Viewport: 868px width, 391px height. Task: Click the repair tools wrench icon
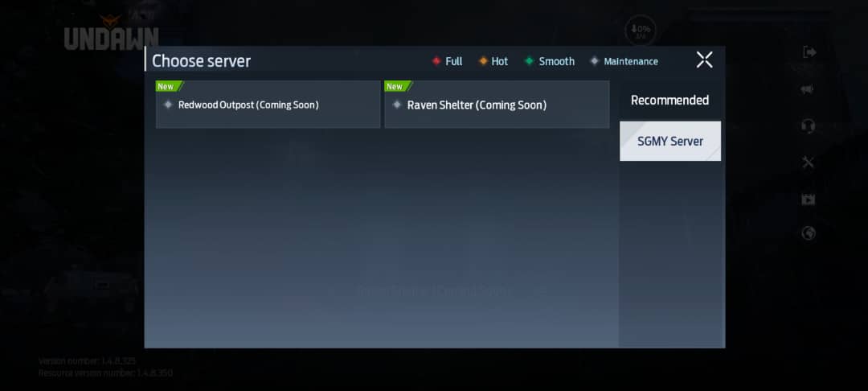pos(809,163)
